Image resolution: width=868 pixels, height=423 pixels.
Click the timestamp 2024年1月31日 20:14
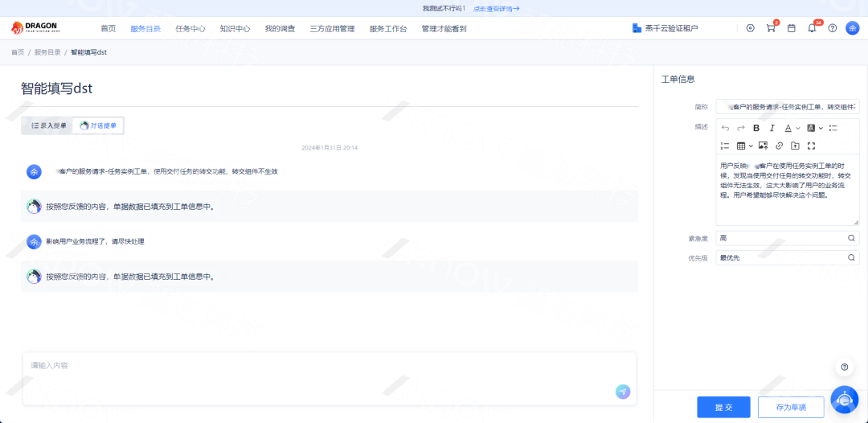tap(330, 148)
